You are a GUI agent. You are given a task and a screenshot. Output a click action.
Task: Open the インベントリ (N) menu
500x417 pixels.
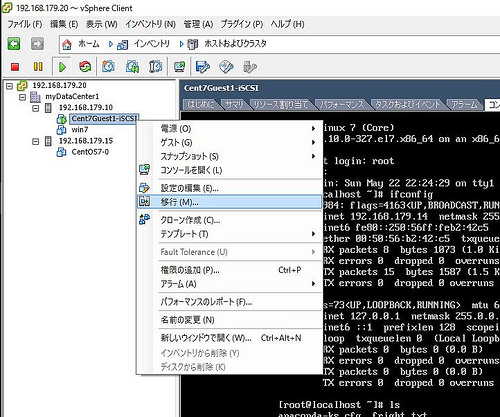(x=150, y=24)
